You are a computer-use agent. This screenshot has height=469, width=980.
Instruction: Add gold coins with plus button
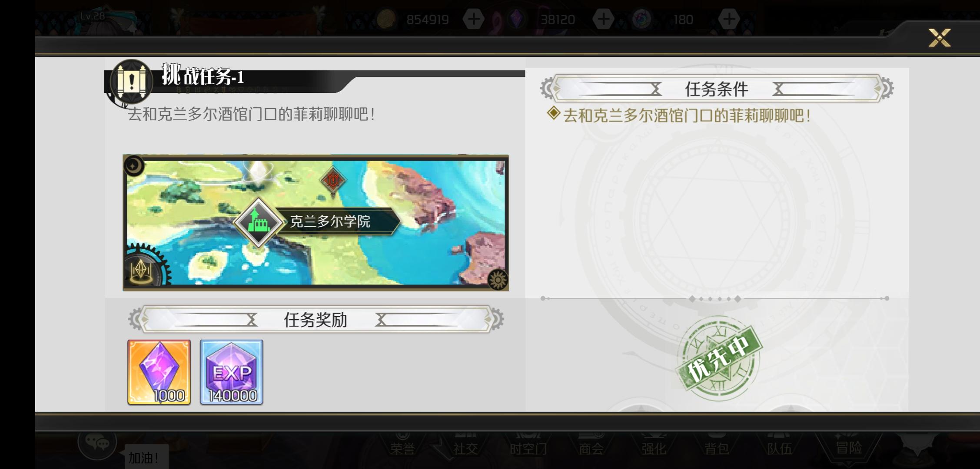(x=473, y=19)
